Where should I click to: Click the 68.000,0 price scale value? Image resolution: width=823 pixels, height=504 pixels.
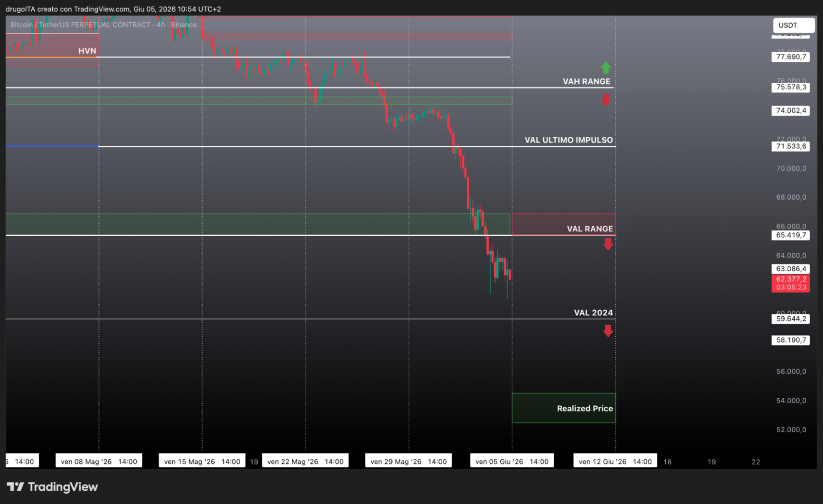791,198
